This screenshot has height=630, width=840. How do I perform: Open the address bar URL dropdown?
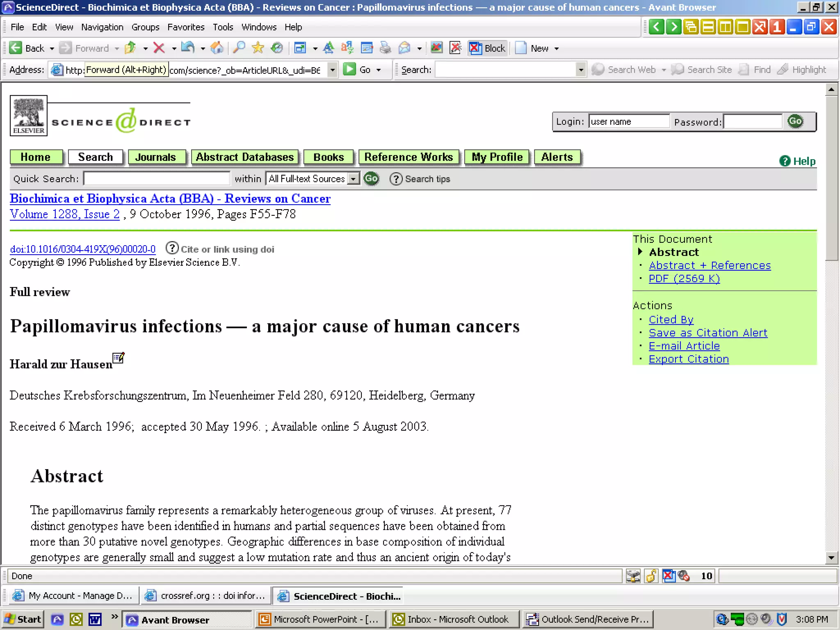click(333, 70)
